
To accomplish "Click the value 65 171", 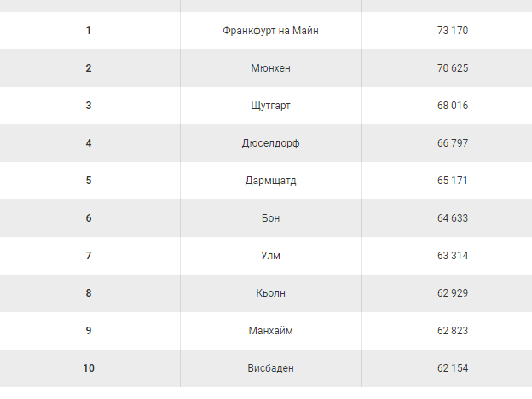I will click(x=453, y=181).
